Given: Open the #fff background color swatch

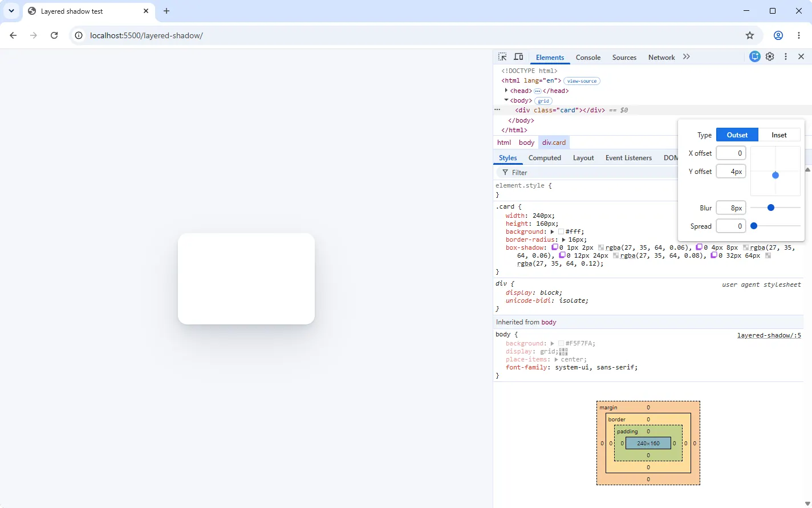Looking at the screenshot, I should [561, 232].
